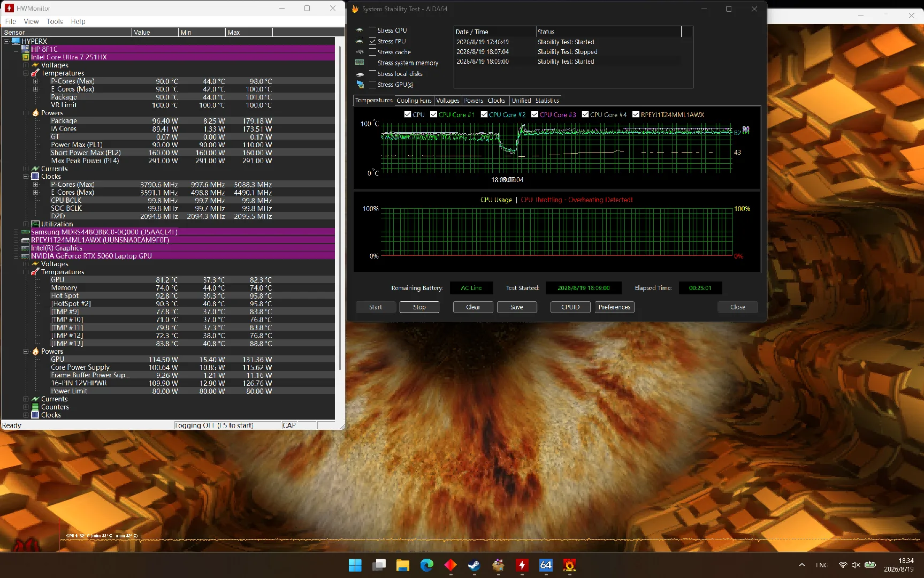Switch to the Cooling Fans tab

414,101
